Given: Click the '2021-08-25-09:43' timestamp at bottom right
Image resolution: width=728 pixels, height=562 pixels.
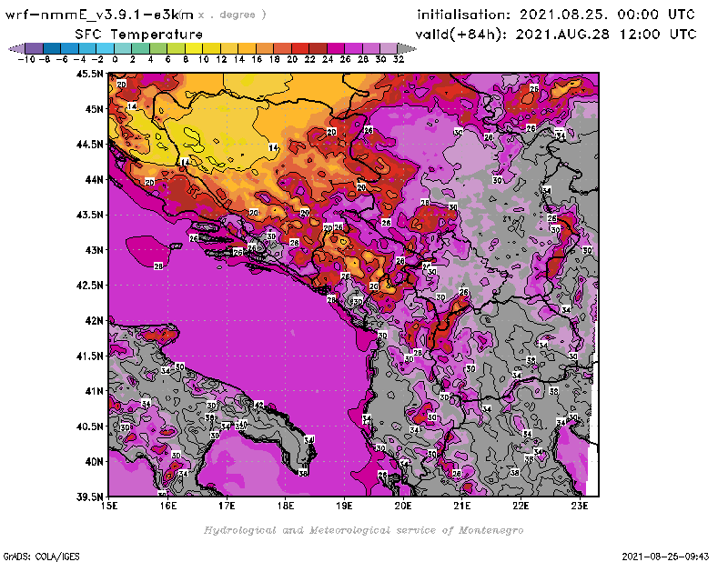Looking at the screenshot, I should [x=665, y=557].
